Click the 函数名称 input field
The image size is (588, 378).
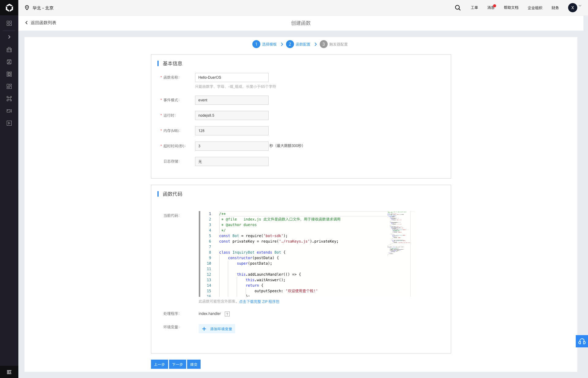click(232, 77)
